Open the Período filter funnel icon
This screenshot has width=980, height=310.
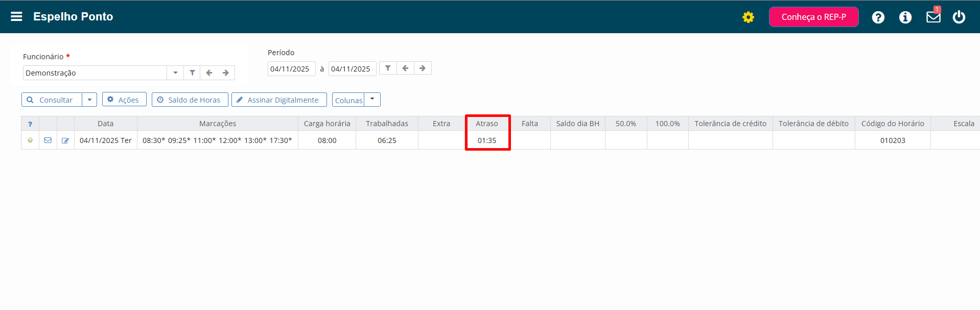click(x=388, y=68)
